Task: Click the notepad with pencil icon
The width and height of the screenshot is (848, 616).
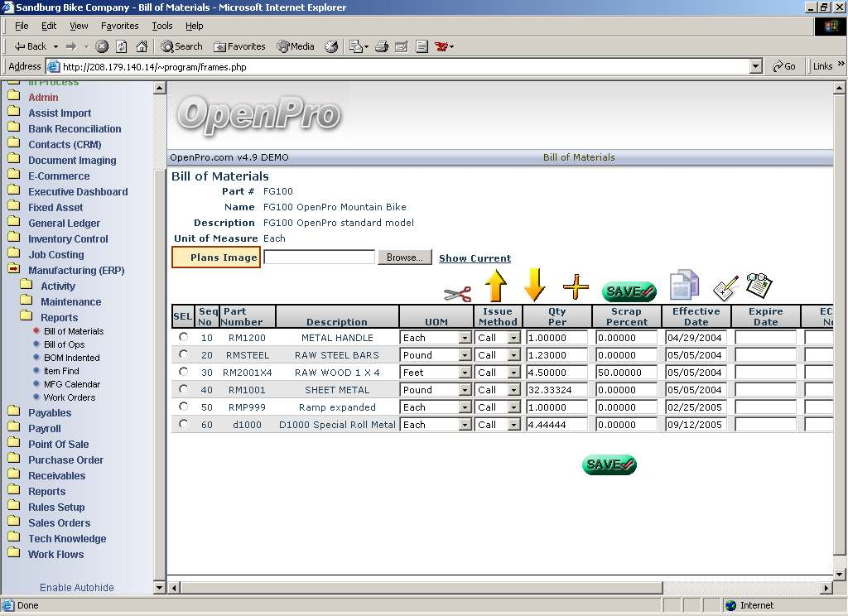Action: (725, 288)
